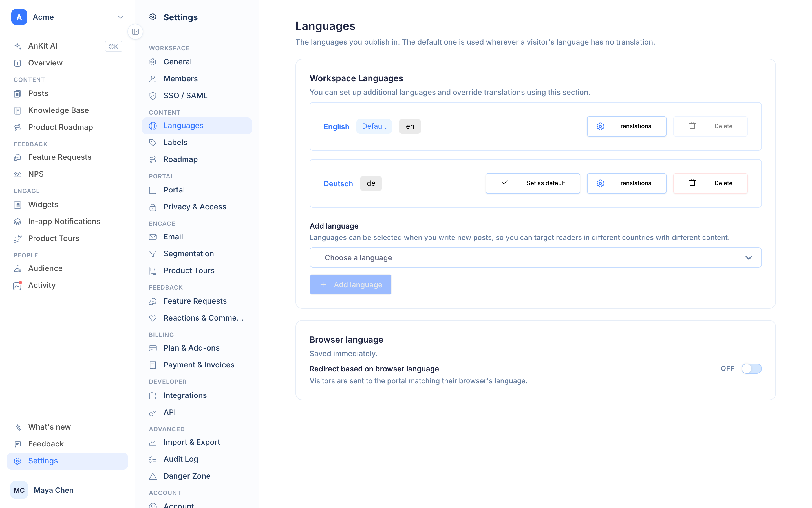Click the Add language button
This screenshot has width=812, height=508.
[x=350, y=284]
